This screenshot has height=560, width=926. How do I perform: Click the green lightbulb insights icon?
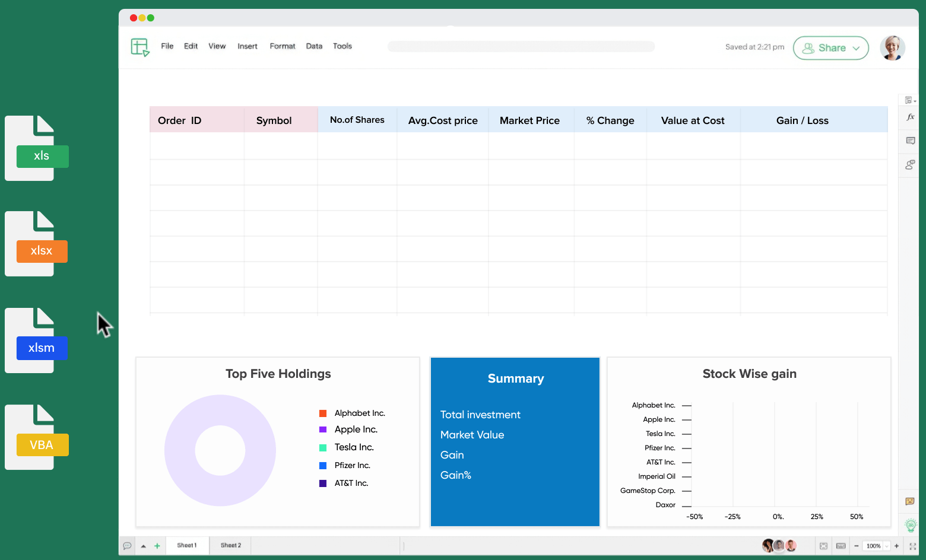(910, 525)
